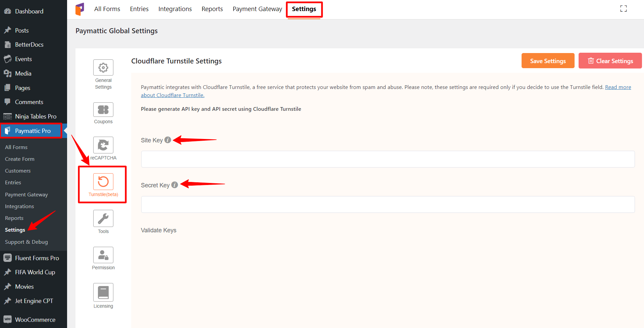
Task: Click the Jet Engine CPT pin icon
Action: [8, 301]
